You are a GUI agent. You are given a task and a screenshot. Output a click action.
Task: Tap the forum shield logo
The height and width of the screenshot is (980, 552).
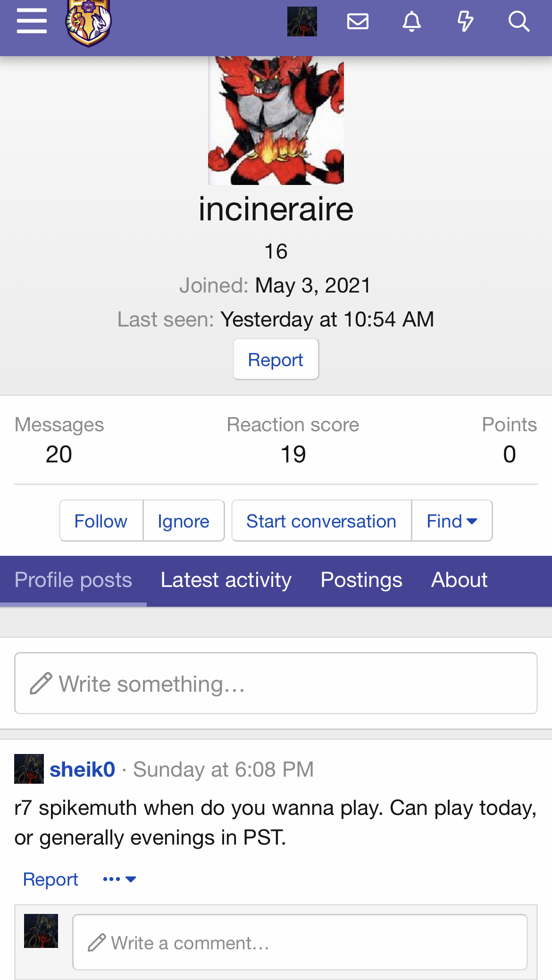[x=88, y=23]
